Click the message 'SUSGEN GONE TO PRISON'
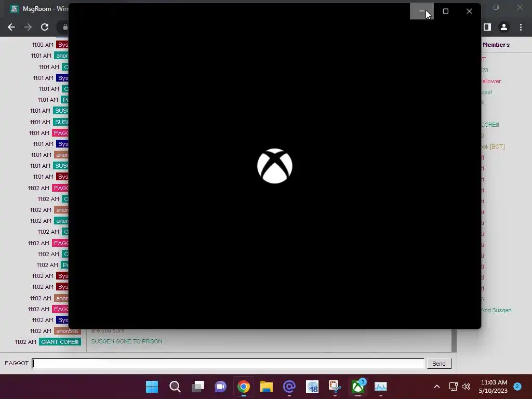The image size is (532, 399). [x=127, y=341]
